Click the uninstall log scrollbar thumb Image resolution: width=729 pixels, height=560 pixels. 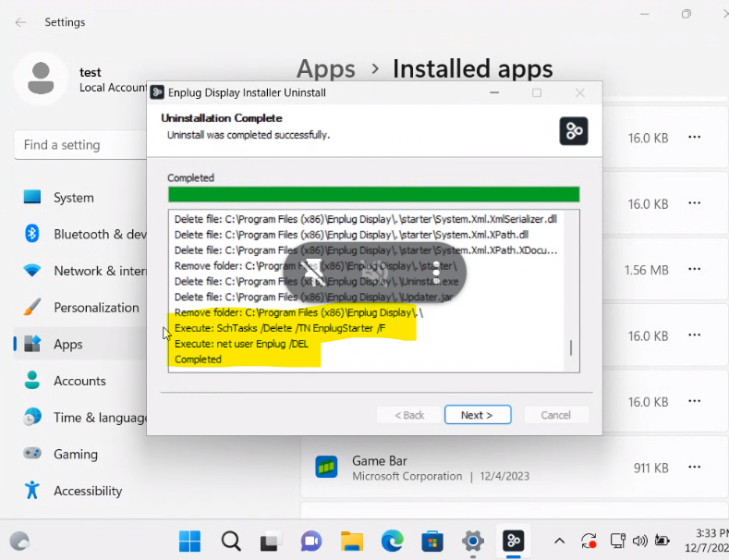[x=571, y=347]
